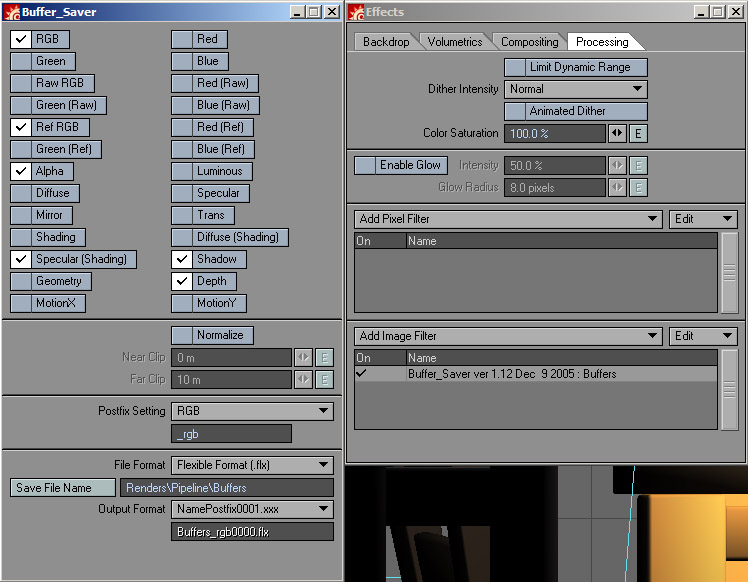The width and height of the screenshot is (748, 582).
Task: Uncheck the Alpha buffer checkbox
Action: pyautogui.click(x=21, y=171)
